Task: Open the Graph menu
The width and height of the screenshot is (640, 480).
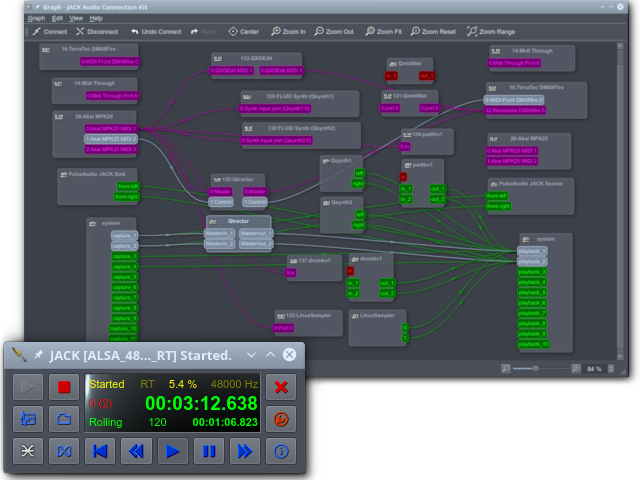Action: coord(36,18)
